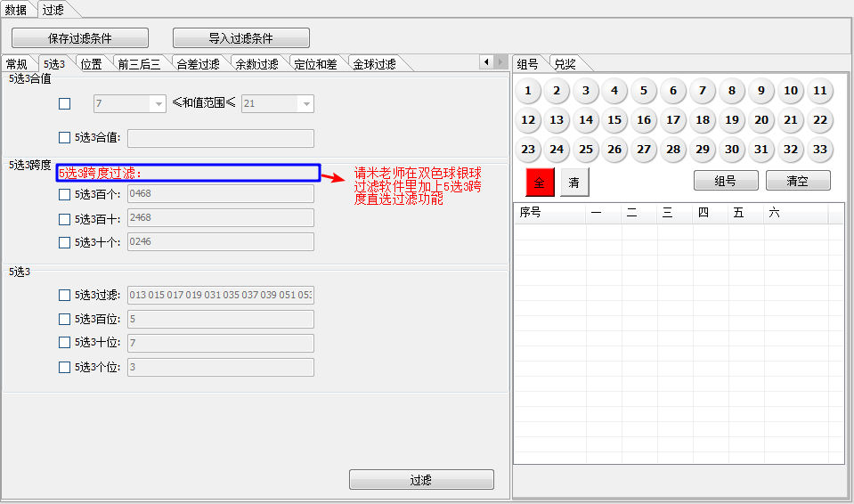
Task: Enable the 5选3百个 checkbox
Action: point(64,194)
